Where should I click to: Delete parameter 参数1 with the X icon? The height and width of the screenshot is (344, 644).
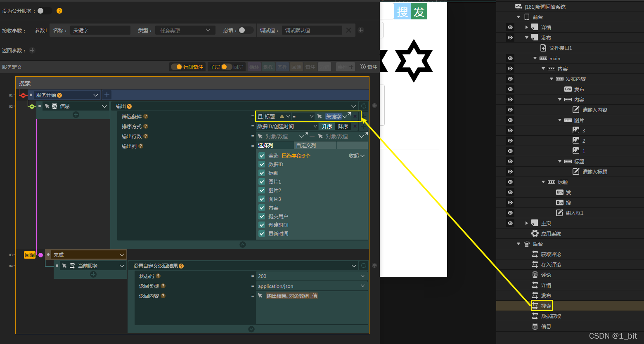pyautogui.click(x=349, y=30)
